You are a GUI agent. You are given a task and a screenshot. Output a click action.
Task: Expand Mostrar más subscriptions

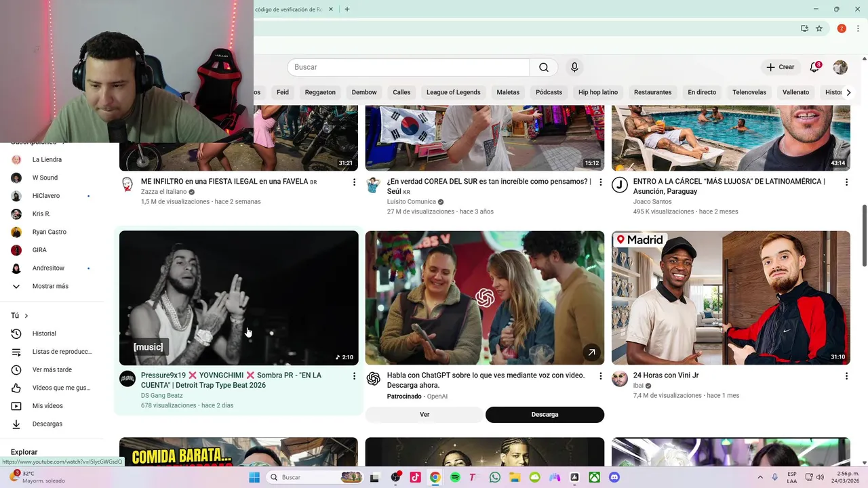[x=51, y=286]
